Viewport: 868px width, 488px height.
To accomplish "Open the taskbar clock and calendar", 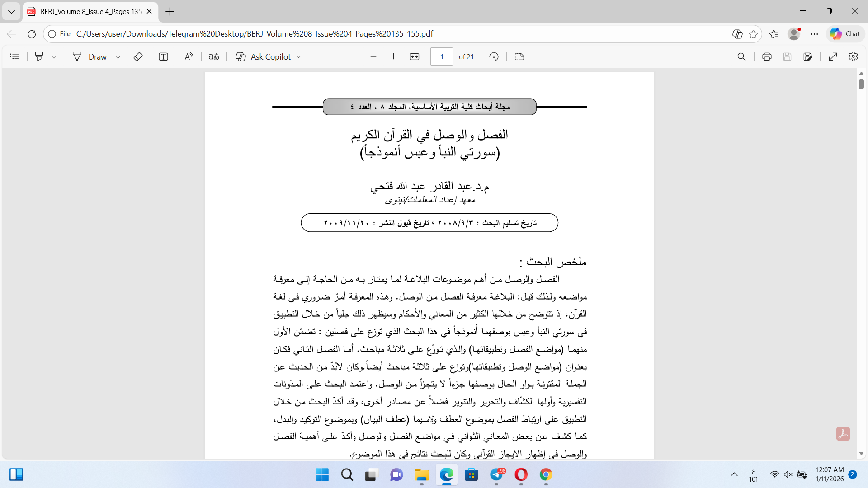I will click(x=830, y=474).
